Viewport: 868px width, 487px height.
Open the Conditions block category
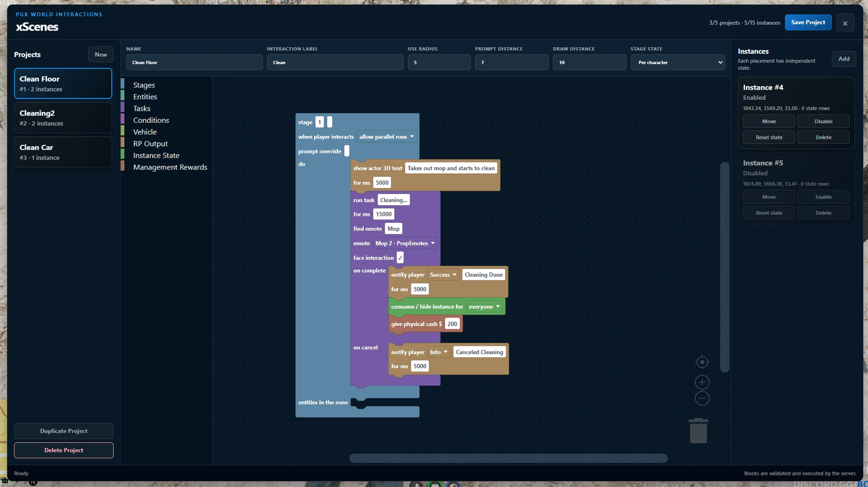[x=151, y=120]
